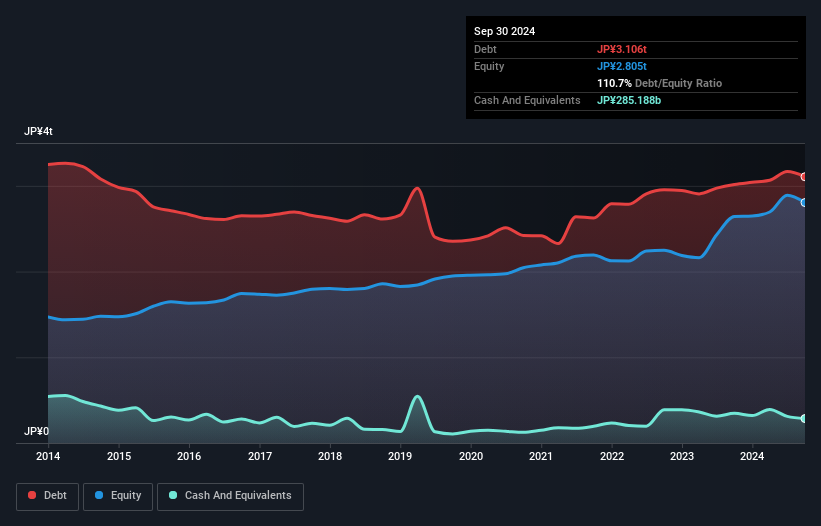821x526 pixels.
Task: Click the 2019 x-axis label
Action: pos(400,456)
